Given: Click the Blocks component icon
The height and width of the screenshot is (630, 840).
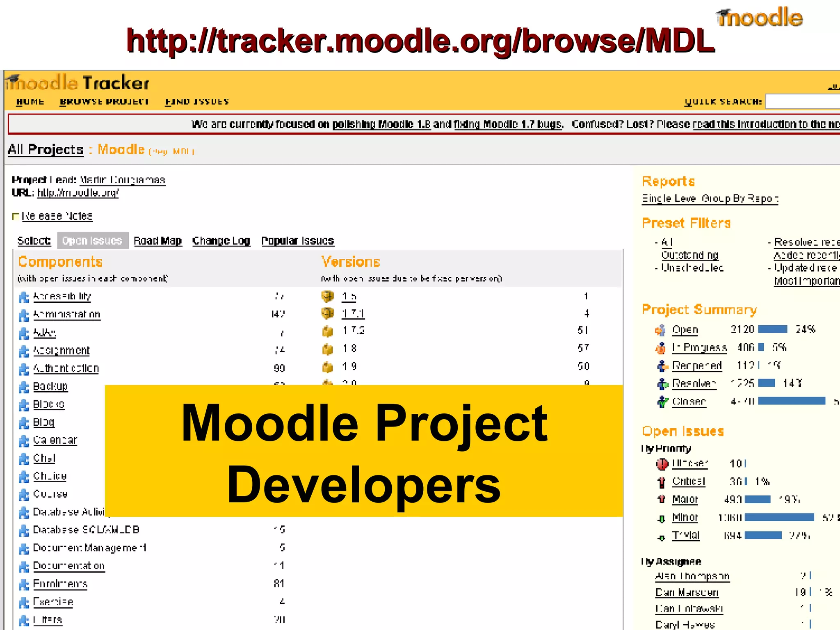Looking at the screenshot, I should click(24, 405).
